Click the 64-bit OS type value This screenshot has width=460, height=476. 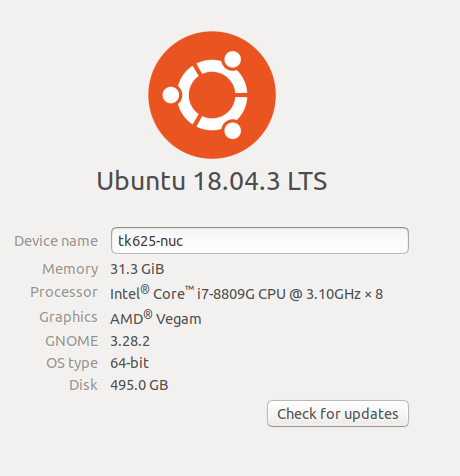[129, 363]
